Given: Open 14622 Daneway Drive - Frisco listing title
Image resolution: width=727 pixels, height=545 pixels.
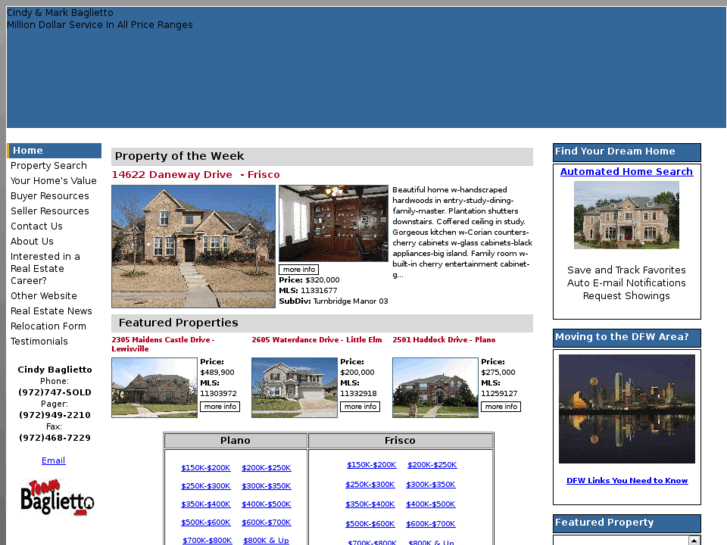Looking at the screenshot, I should tap(196, 174).
